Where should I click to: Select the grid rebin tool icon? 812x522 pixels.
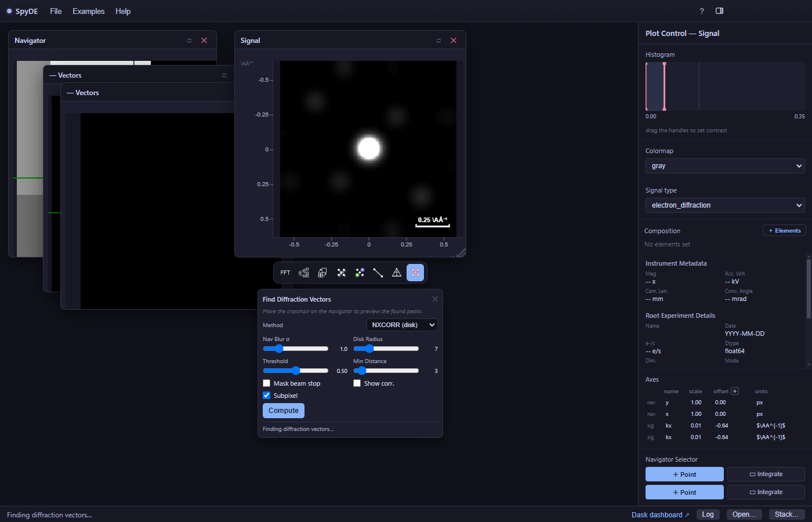coord(322,273)
